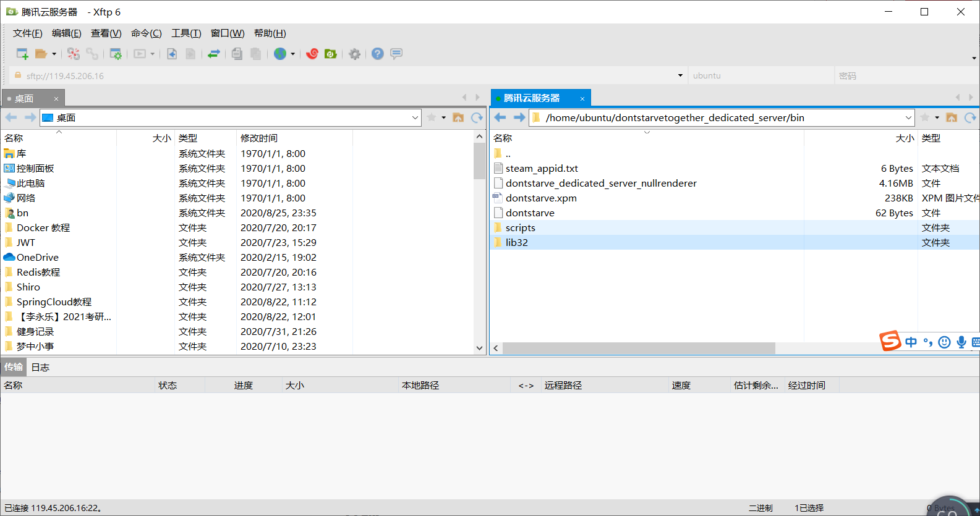
Task: Open the 窗口(W) menu
Action: pyautogui.click(x=228, y=33)
